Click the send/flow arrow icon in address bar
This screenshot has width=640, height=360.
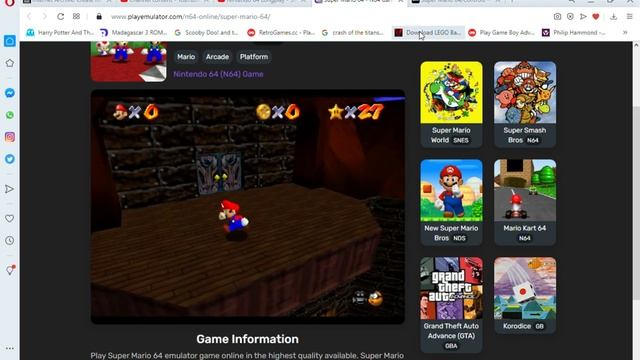[x=583, y=16]
